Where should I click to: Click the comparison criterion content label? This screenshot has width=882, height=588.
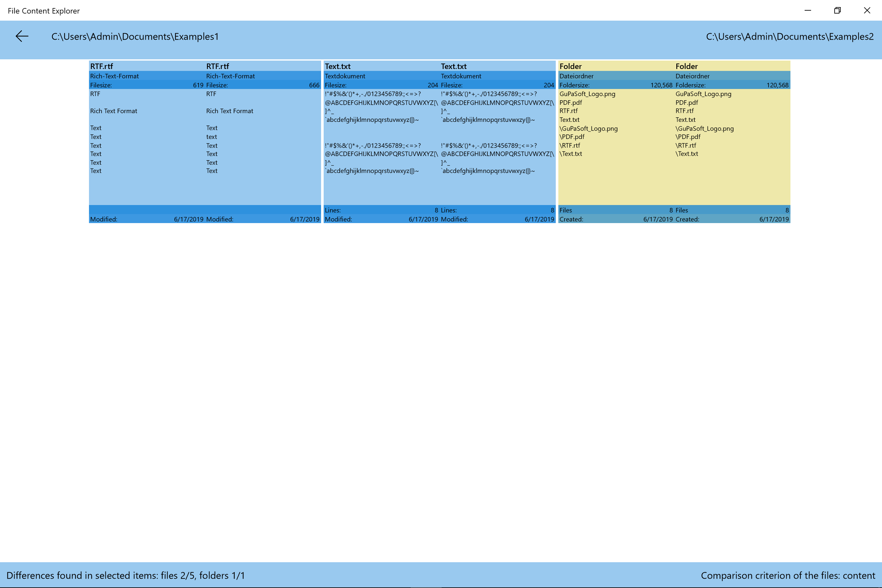[788, 576]
